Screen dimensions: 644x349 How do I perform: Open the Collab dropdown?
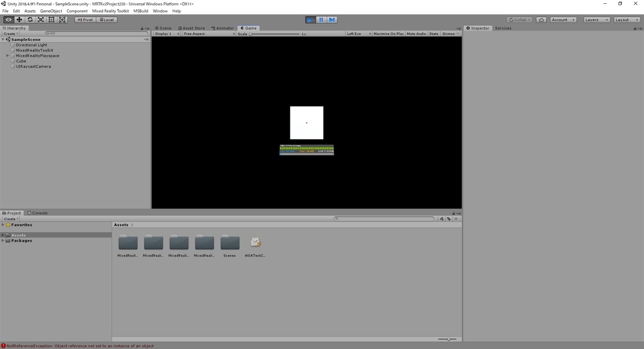(x=520, y=20)
